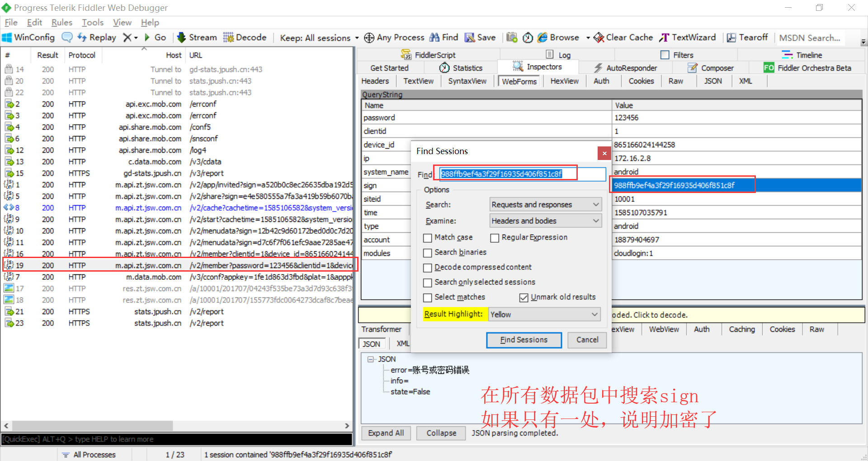Enable the Regular Expression checkbox
The image size is (868, 461).
click(x=495, y=238)
